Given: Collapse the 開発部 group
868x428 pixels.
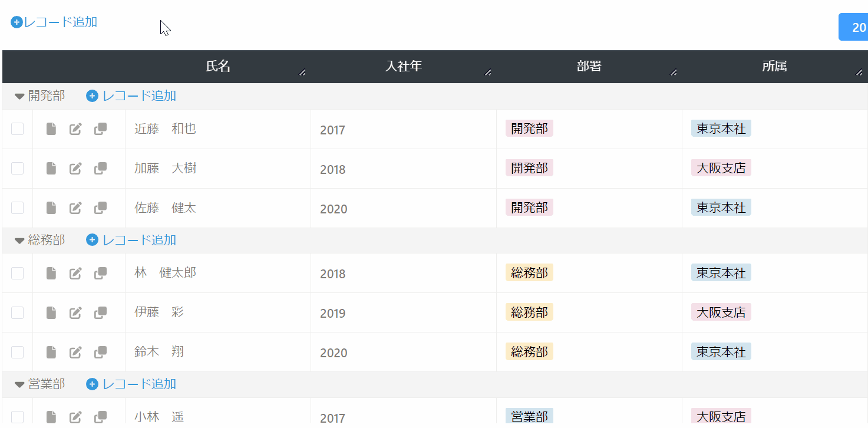Looking at the screenshot, I should point(19,96).
